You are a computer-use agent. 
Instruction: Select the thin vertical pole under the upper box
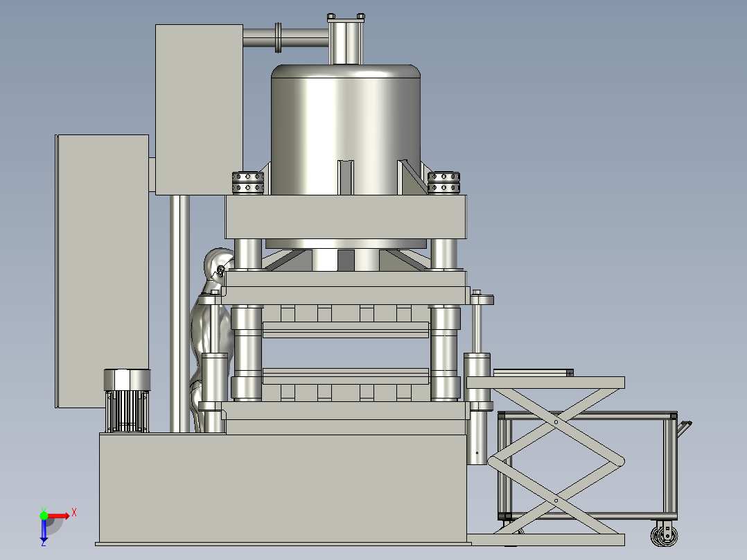coord(179,313)
